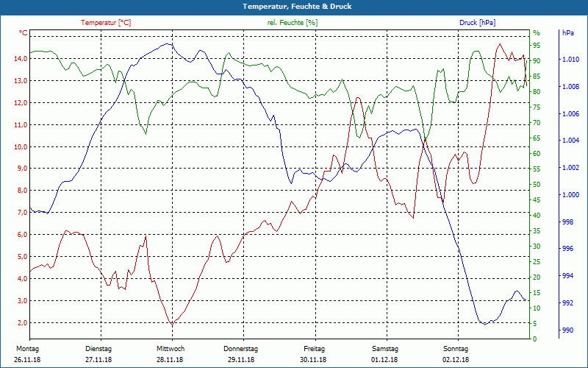The image size is (588, 368).
Task: Click the "hPa" pressure axis unit label
Action: click(x=567, y=33)
